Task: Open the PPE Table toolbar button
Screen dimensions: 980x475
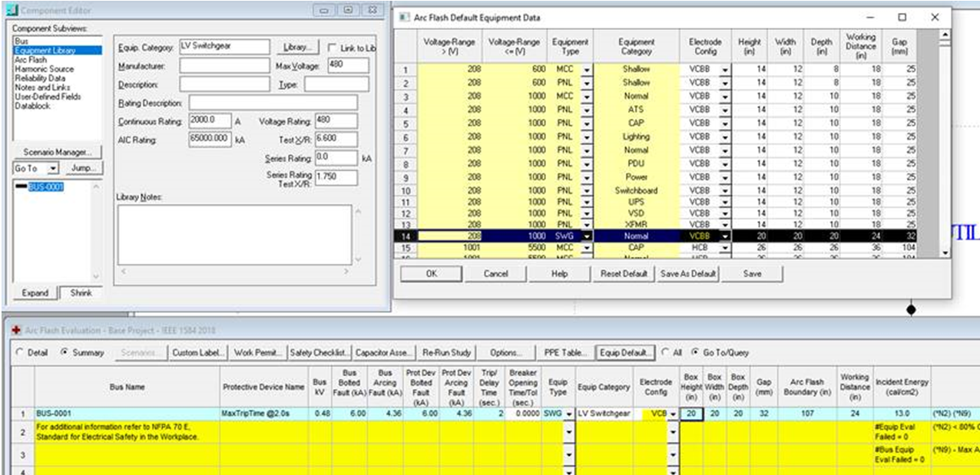Action: click(x=564, y=352)
